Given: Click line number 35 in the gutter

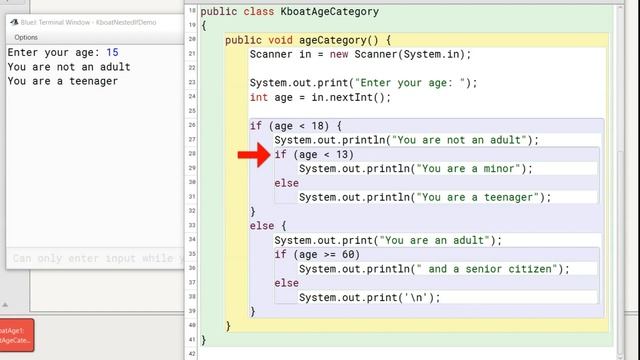Looking at the screenshot, I should click(192, 254).
